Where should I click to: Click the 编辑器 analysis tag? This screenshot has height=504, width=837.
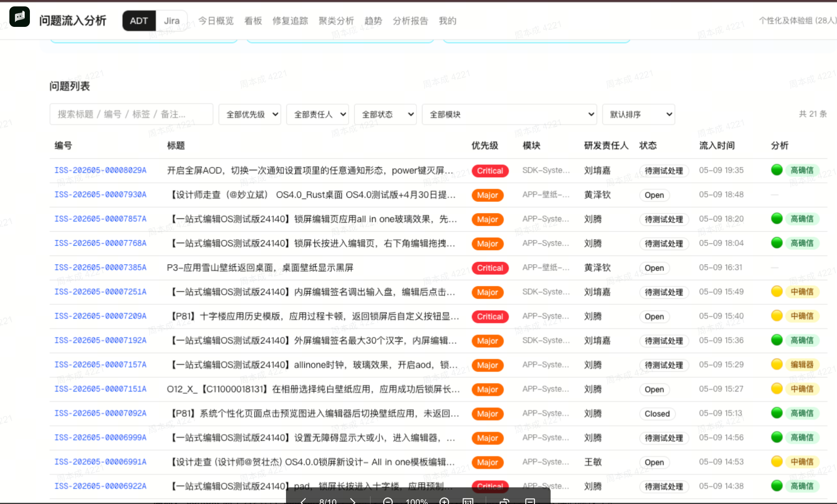point(802,364)
